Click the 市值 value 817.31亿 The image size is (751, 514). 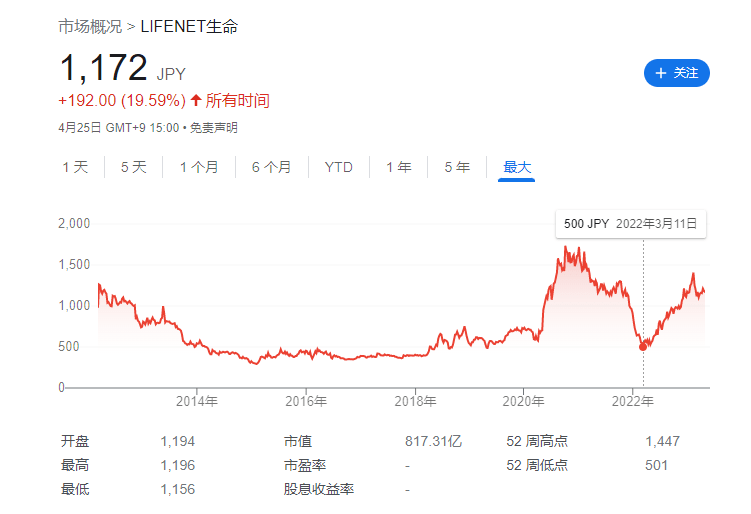[x=432, y=440]
